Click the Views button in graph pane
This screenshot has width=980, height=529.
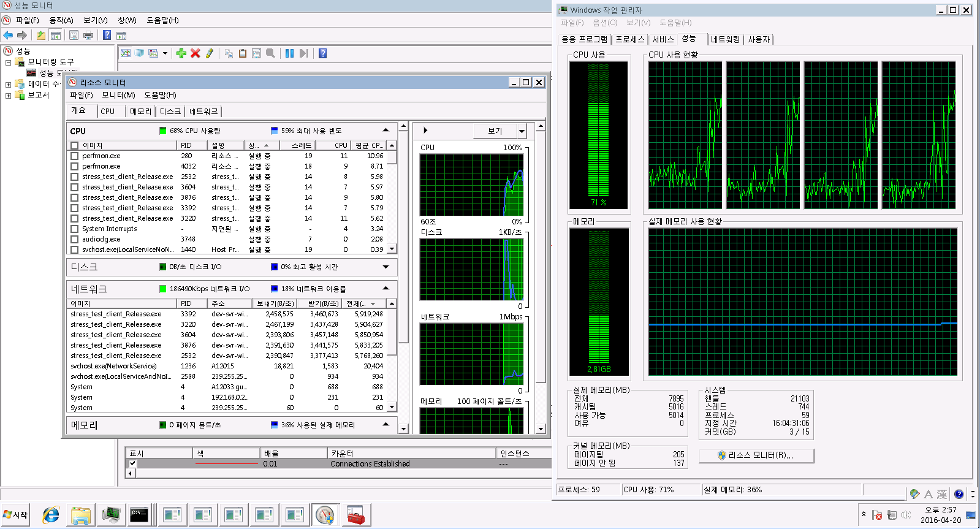pos(495,131)
